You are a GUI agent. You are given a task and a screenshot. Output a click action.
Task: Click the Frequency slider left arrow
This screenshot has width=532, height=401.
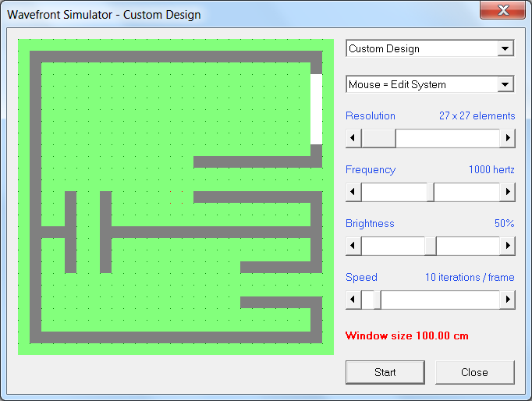tap(353, 192)
